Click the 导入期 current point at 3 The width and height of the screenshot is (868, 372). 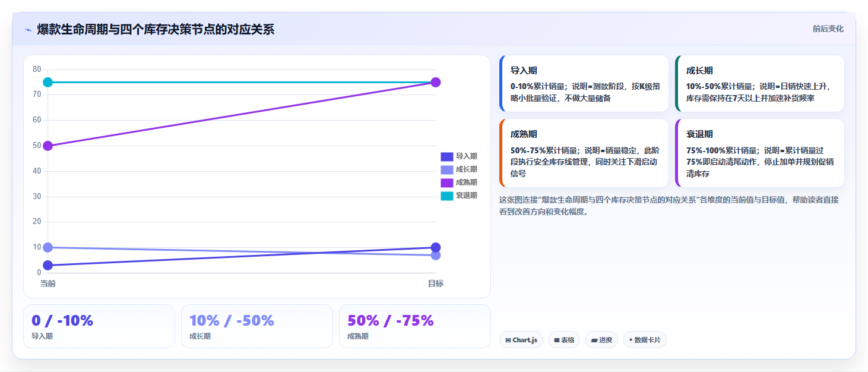click(48, 265)
